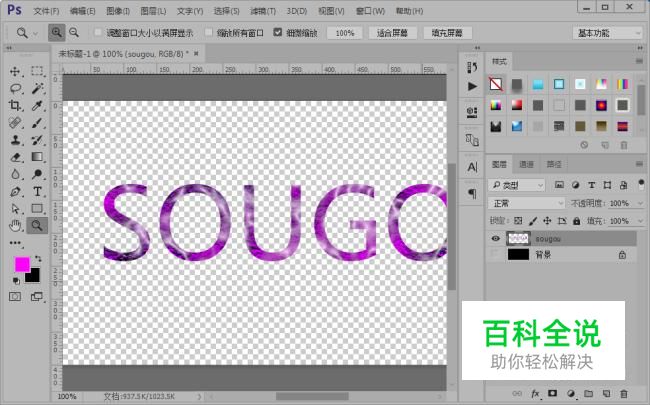Select the Crop tool
Image resolution: width=650 pixels, height=405 pixels.
click(x=15, y=105)
